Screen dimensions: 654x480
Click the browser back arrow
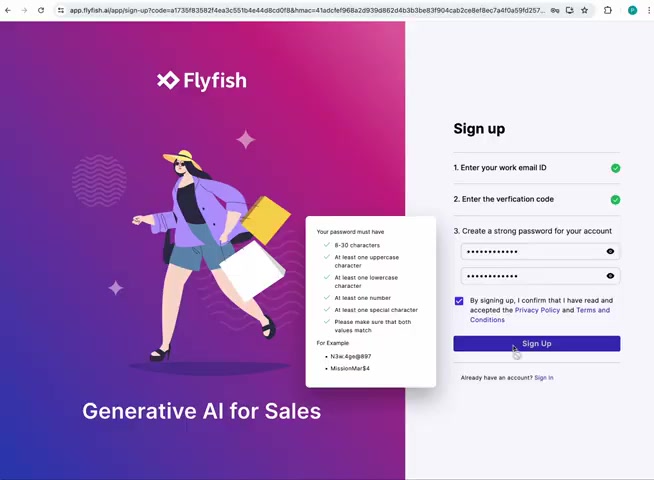click(x=8, y=10)
